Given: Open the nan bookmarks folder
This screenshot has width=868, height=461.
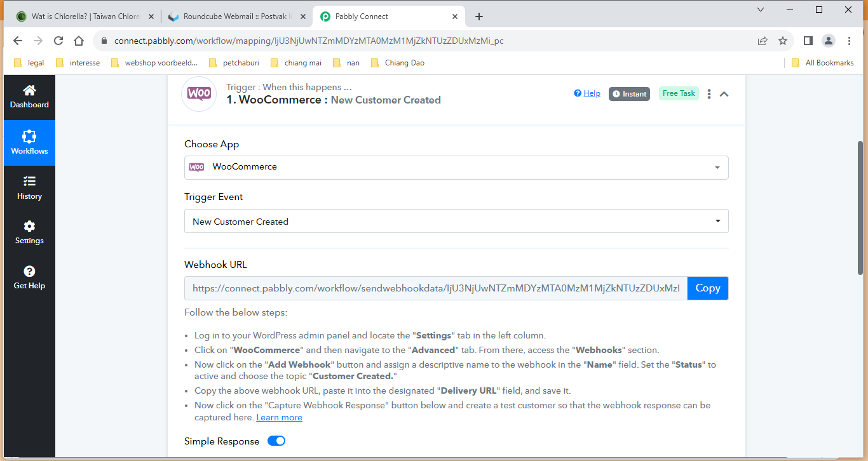Looking at the screenshot, I should click(347, 63).
